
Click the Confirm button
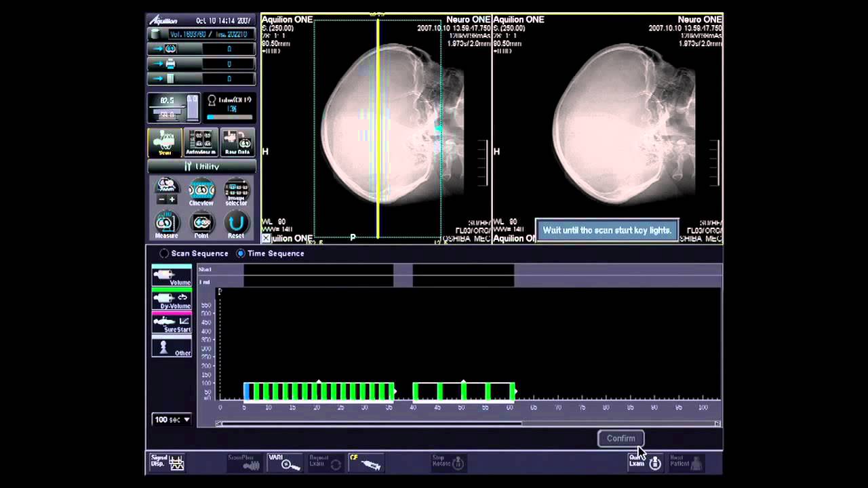[x=620, y=439]
